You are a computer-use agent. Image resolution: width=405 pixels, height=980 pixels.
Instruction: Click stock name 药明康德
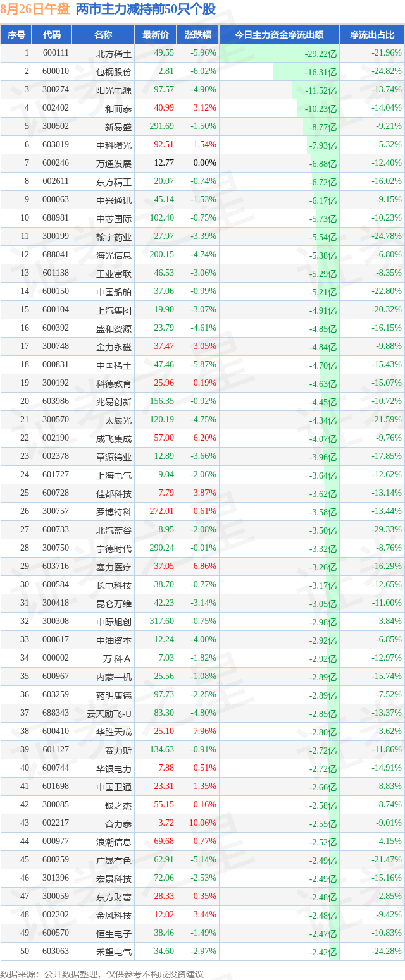[x=114, y=695]
